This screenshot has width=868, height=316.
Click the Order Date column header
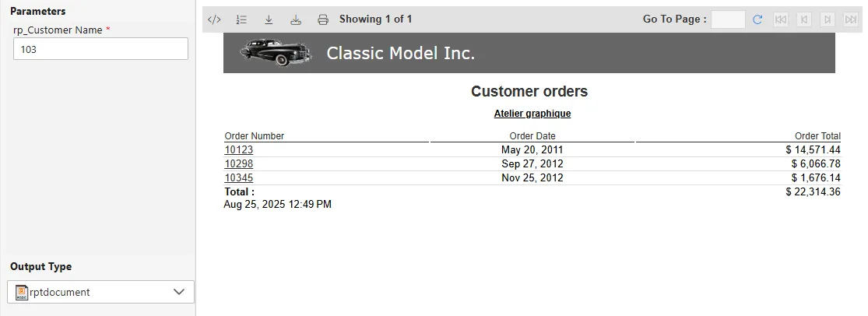point(532,136)
